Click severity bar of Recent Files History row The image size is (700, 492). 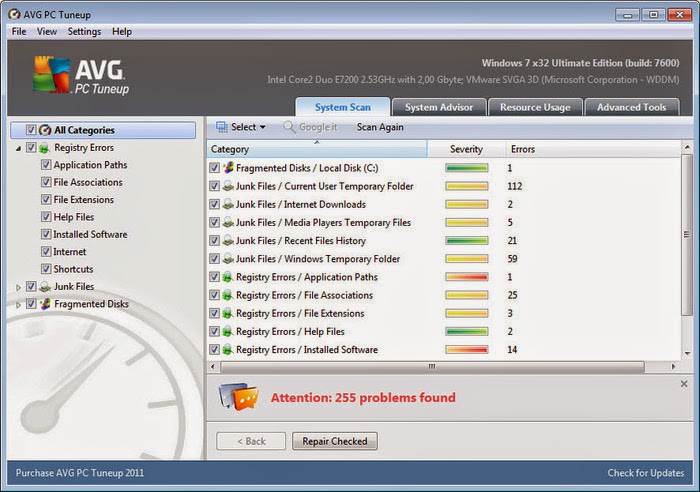tap(467, 241)
